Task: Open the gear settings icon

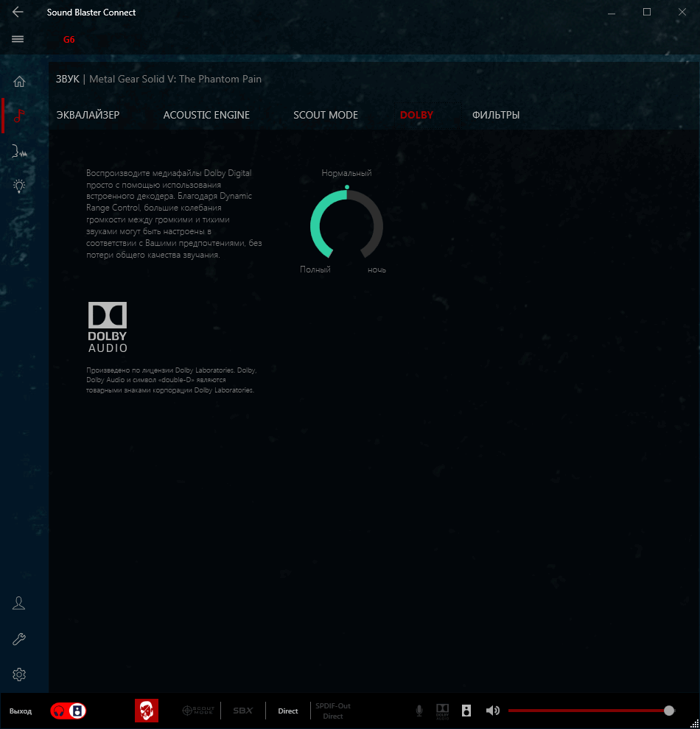Action: point(19,674)
